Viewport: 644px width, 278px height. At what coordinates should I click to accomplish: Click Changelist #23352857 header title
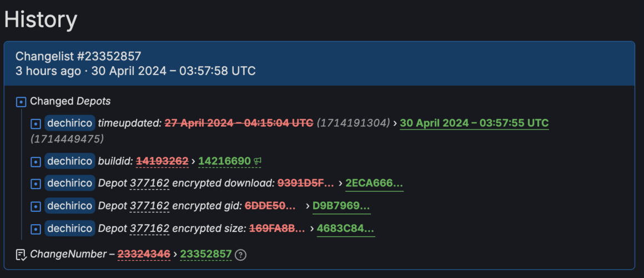78,56
